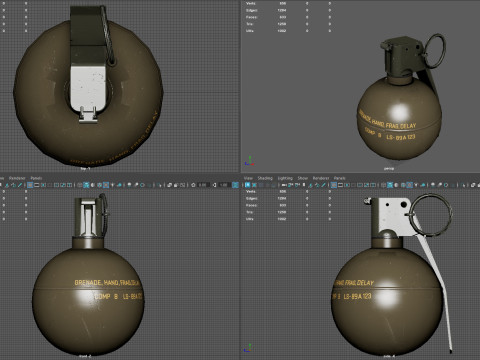Click the "Verts:" HUD label in persp view

[x=251, y=3]
